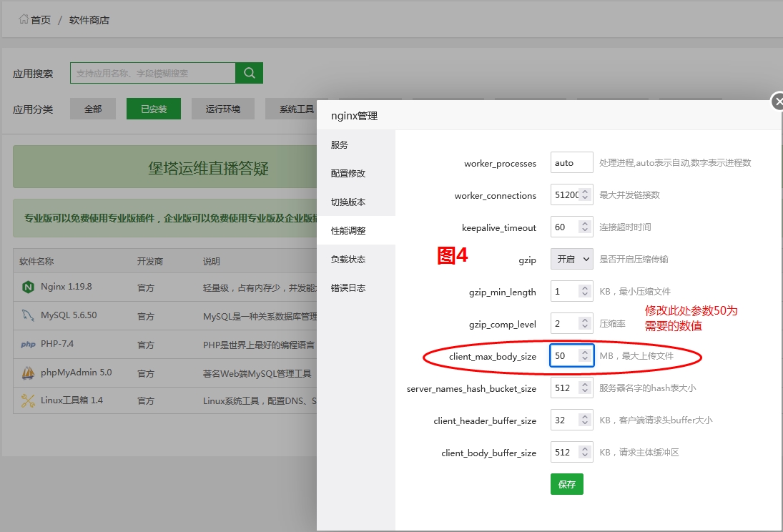Click the Nginx 1.19.8 logo icon
This screenshot has height=532, width=783.
28,287
